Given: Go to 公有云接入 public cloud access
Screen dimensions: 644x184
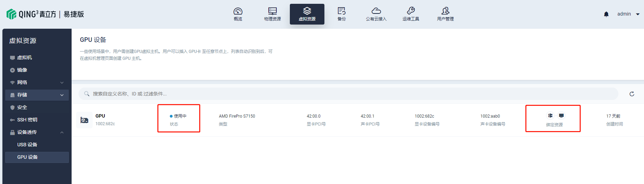Looking at the screenshot, I should tap(376, 14).
